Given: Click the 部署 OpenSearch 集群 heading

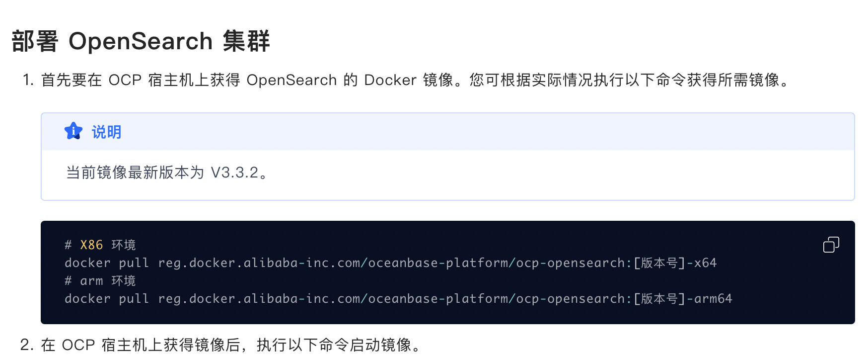Looking at the screenshot, I should [141, 41].
